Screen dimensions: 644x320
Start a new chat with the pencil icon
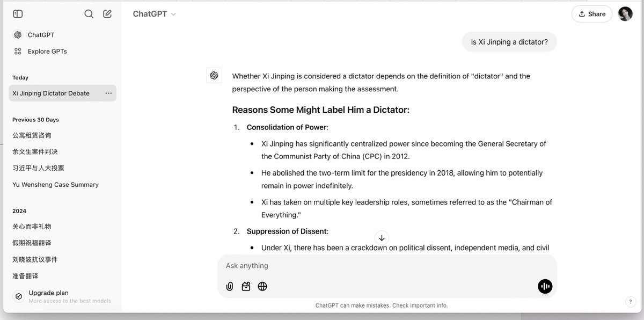(107, 14)
